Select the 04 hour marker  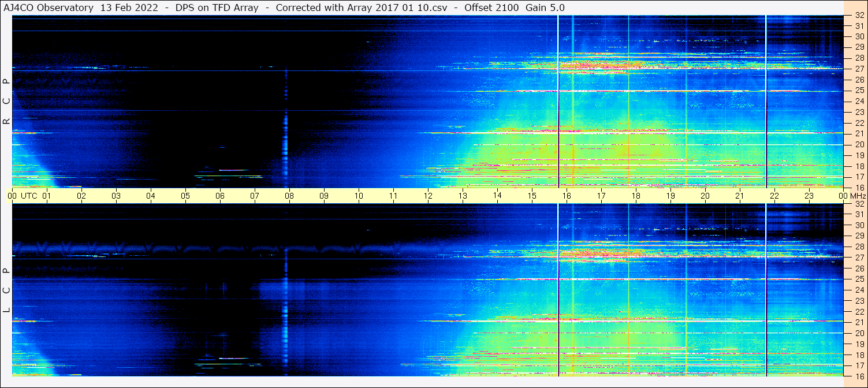point(151,196)
